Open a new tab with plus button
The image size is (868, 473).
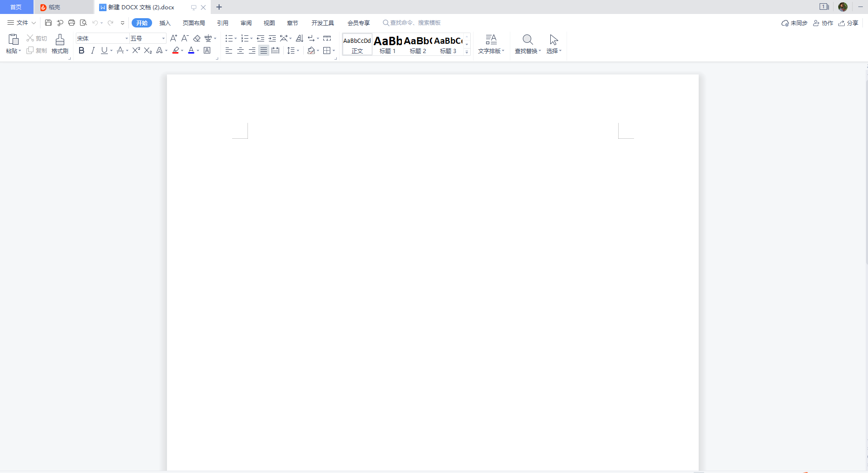coord(219,7)
